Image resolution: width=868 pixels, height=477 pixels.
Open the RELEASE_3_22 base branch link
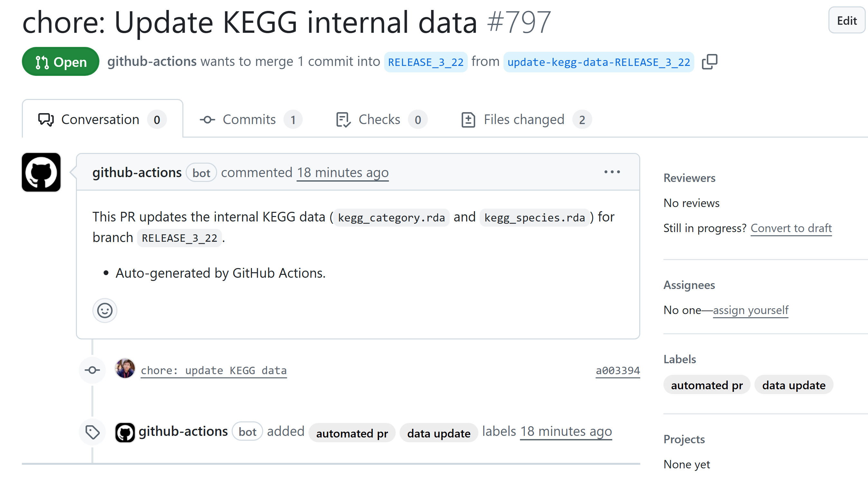click(x=425, y=62)
